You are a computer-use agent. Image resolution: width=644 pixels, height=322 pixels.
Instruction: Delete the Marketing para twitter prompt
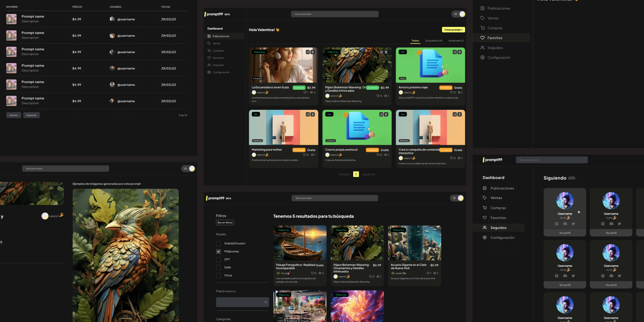(x=313, y=114)
